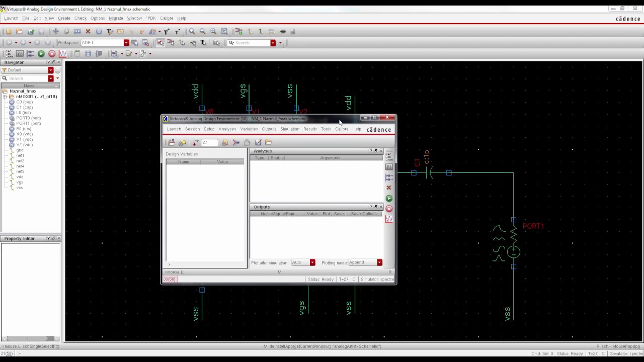644x362 pixels.
Task: Open the Simulation menu in ADE window
Action: tap(289, 129)
